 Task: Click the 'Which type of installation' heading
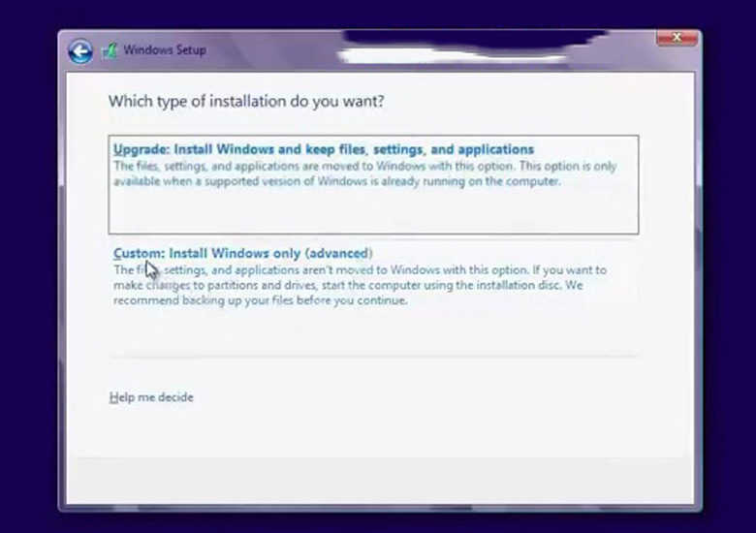pos(246,101)
